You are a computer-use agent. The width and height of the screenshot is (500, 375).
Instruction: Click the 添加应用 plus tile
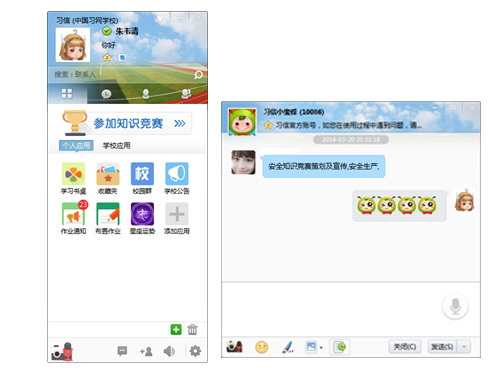click(x=177, y=214)
